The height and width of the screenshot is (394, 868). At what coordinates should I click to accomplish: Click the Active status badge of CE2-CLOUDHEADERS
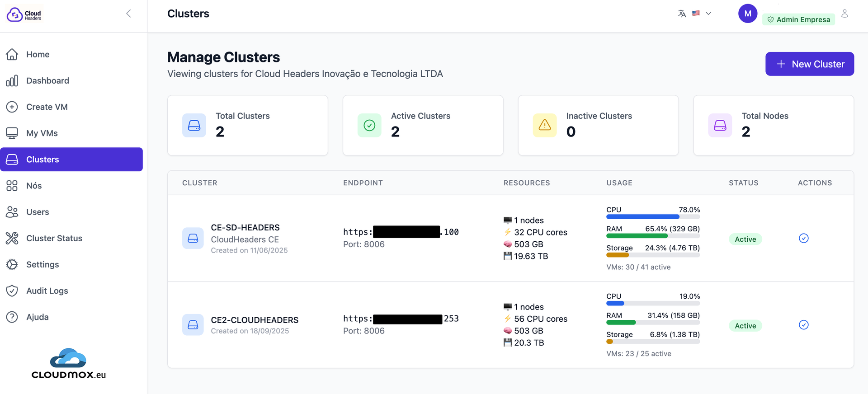745,326
